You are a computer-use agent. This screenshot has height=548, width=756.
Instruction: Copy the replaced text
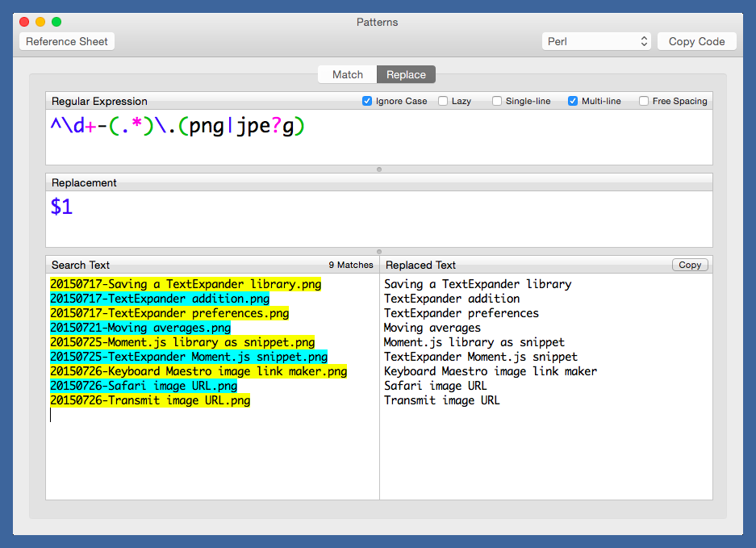[689, 265]
